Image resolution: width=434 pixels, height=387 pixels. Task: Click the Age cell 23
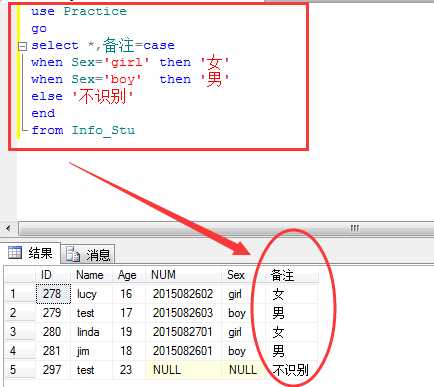coord(129,370)
